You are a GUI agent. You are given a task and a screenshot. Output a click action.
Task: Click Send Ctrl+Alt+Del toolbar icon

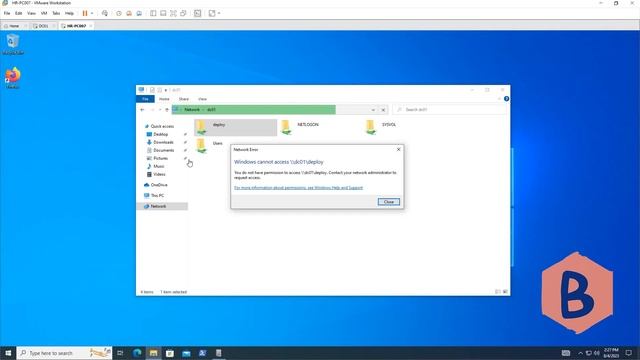105,13
